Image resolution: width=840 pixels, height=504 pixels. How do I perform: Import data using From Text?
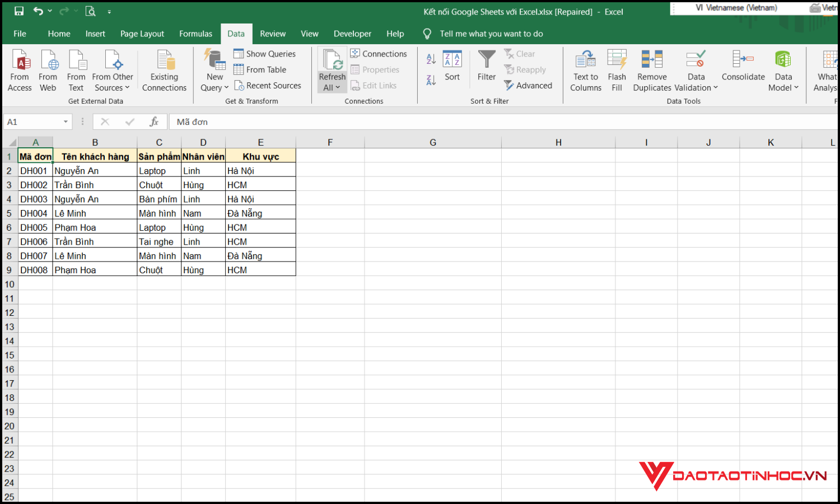[x=76, y=69]
